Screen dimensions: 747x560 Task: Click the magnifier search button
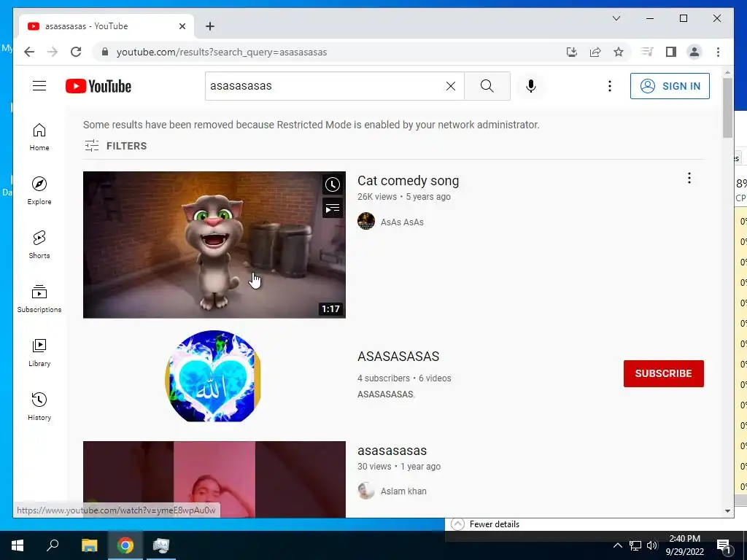pyautogui.click(x=487, y=86)
